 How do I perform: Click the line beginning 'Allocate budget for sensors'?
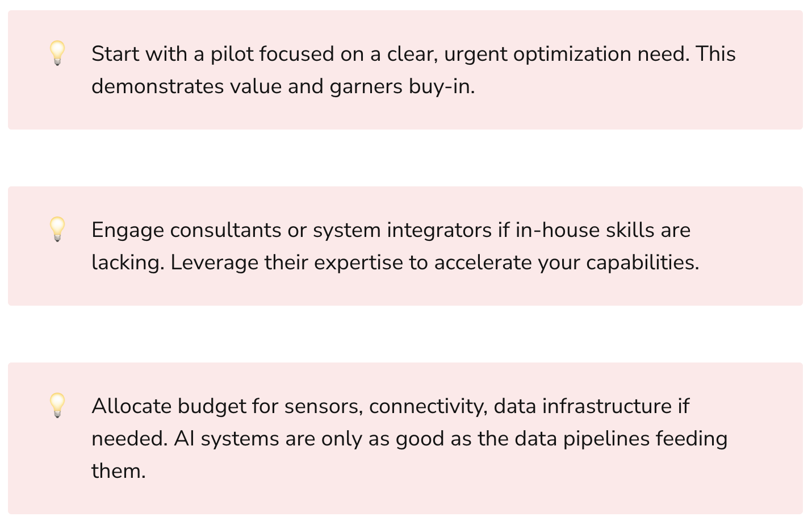[390, 406]
